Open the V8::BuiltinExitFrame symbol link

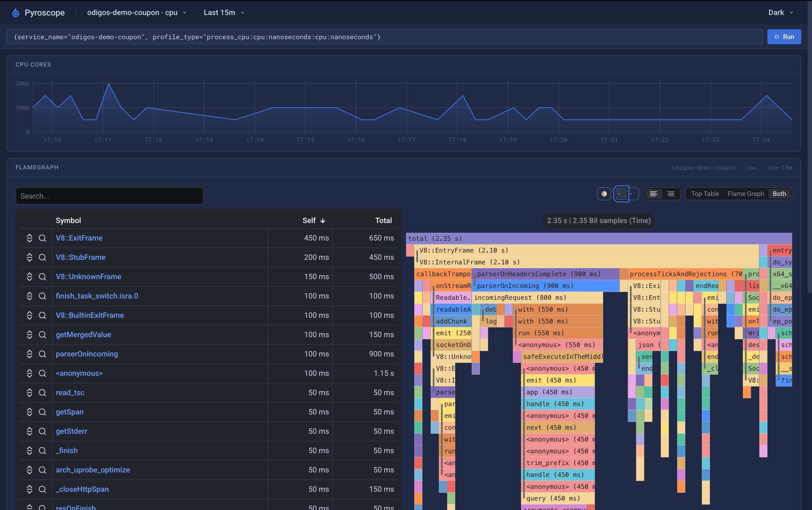tap(90, 315)
